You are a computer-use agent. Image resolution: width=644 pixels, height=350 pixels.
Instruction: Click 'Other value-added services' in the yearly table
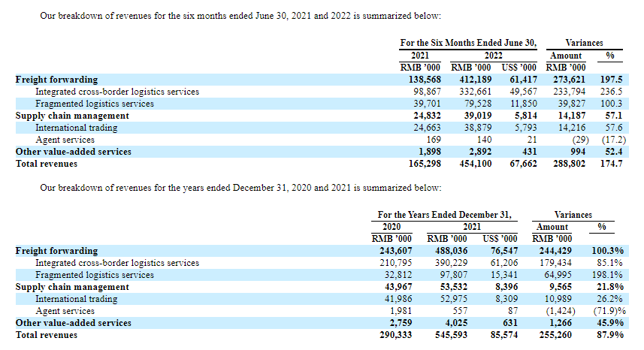pyautogui.click(x=74, y=323)
